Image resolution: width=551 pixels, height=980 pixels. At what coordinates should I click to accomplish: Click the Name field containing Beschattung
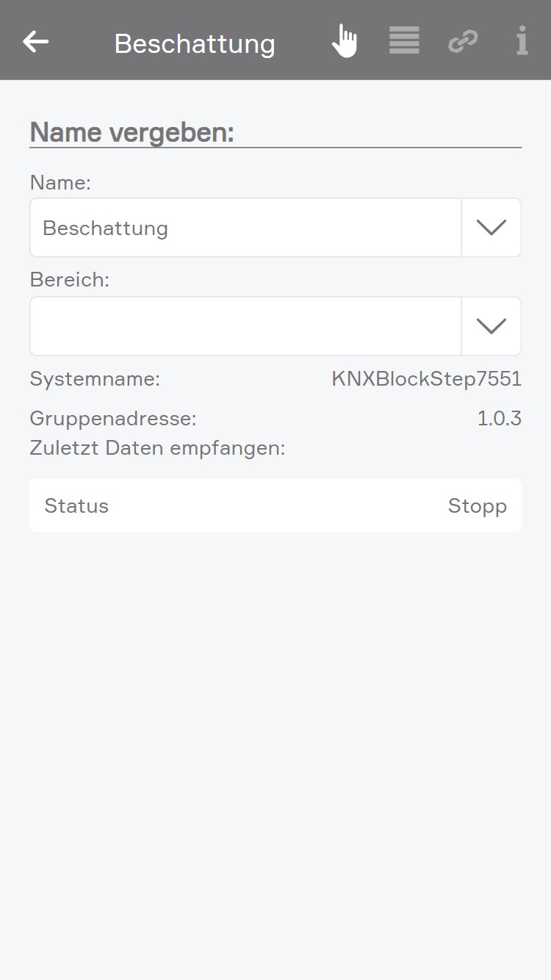[x=245, y=228]
